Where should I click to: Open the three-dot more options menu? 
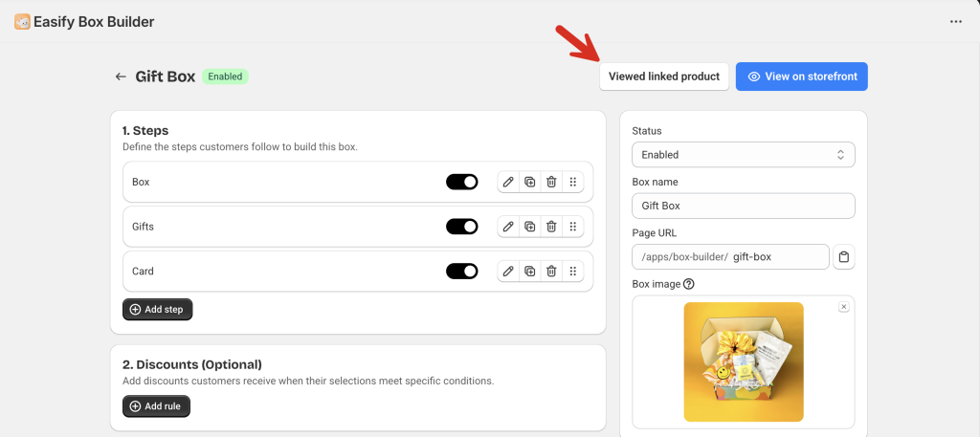[x=956, y=22]
